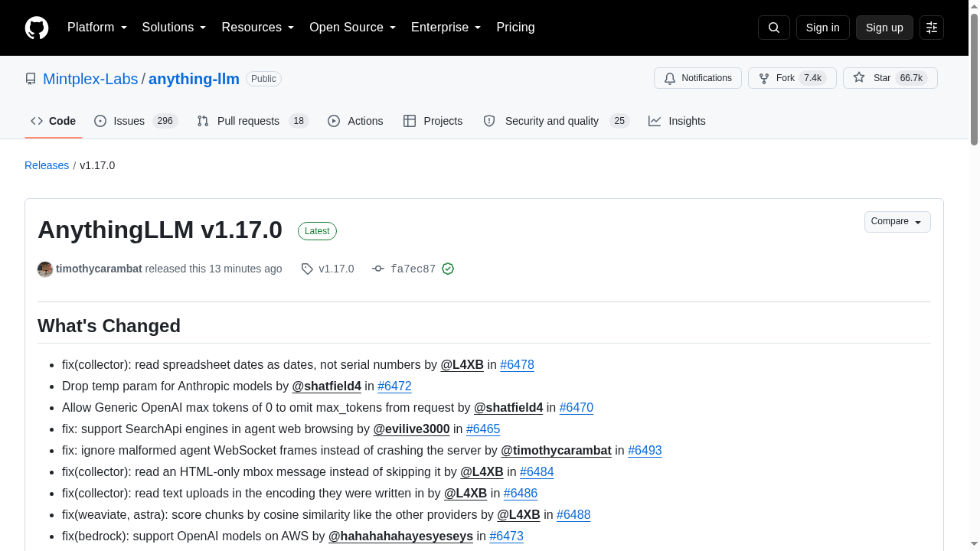Expand the Resources dropdown
The width and height of the screenshot is (980, 551).
pyautogui.click(x=258, y=28)
